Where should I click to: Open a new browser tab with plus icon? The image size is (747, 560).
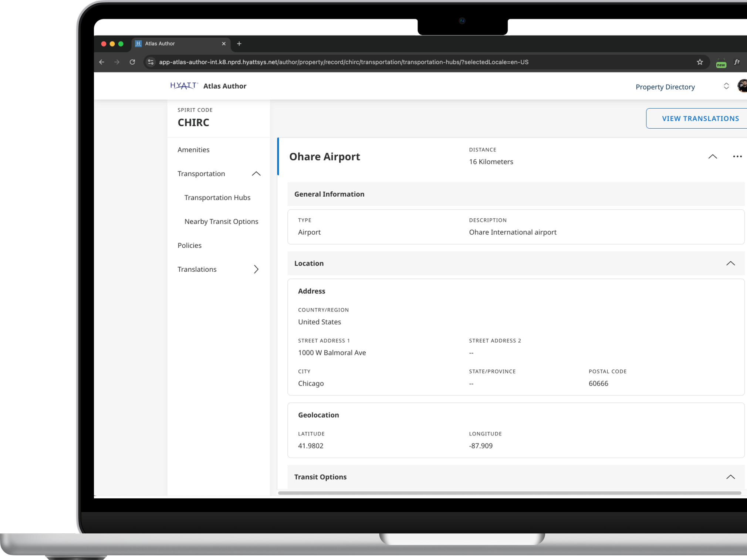tap(239, 44)
